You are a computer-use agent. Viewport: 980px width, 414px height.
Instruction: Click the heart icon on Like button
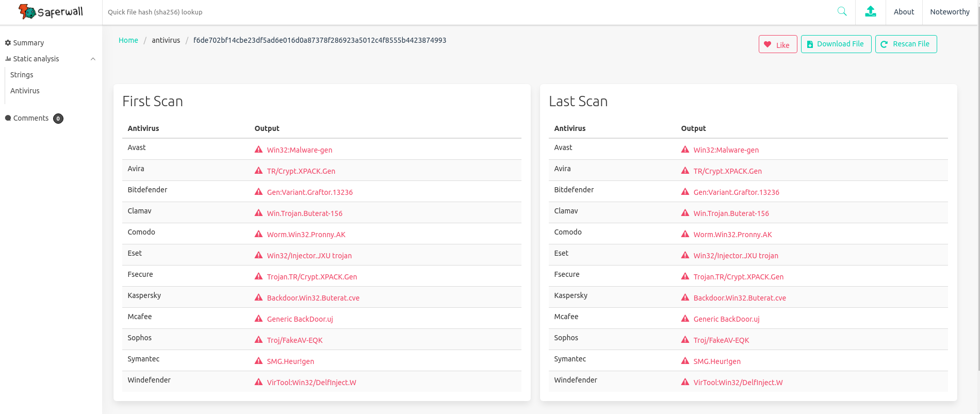[x=767, y=44]
